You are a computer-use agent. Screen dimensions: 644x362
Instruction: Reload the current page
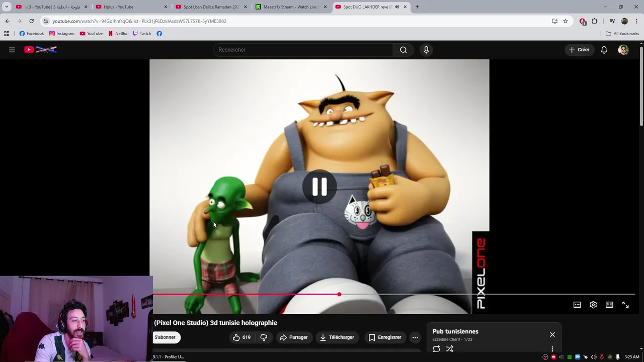(31, 21)
